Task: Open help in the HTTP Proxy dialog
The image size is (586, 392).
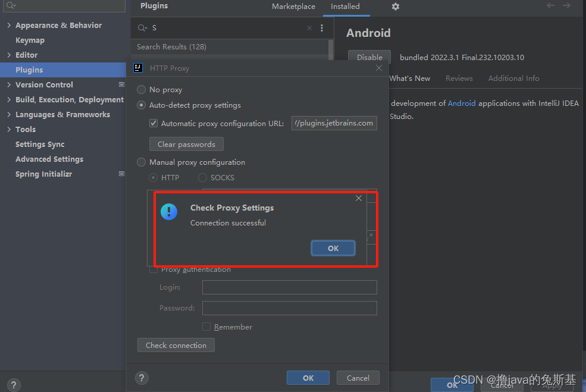Action: tap(142, 378)
